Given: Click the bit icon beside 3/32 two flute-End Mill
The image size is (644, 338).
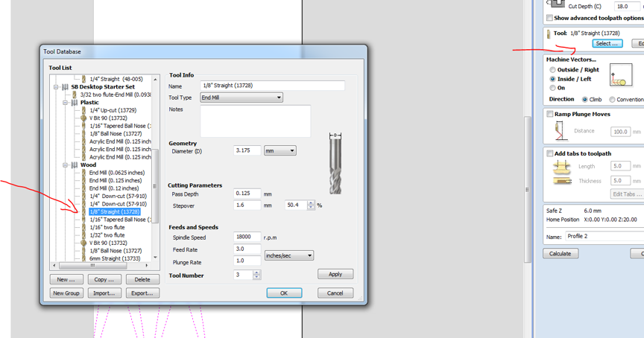Looking at the screenshot, I should (75, 95).
